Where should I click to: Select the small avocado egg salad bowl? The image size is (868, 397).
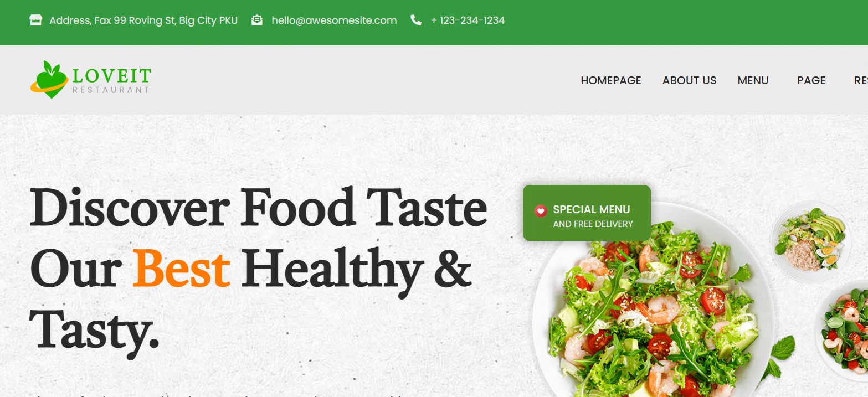(x=811, y=243)
